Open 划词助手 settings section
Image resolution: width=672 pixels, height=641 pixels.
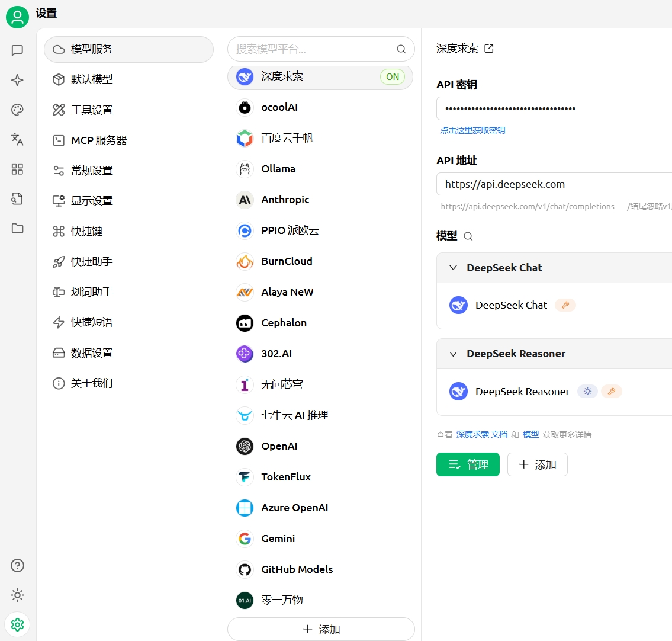click(x=128, y=292)
